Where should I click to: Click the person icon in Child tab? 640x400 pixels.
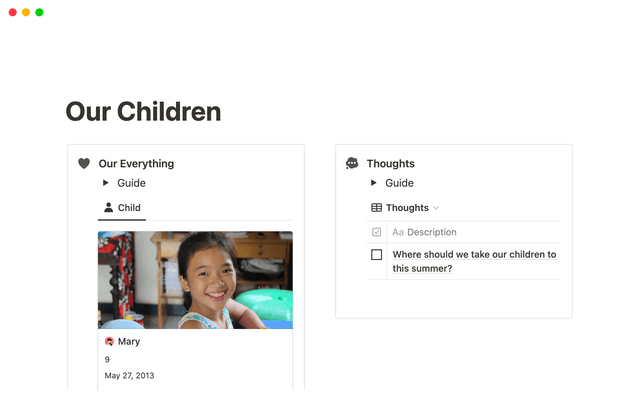(x=109, y=208)
